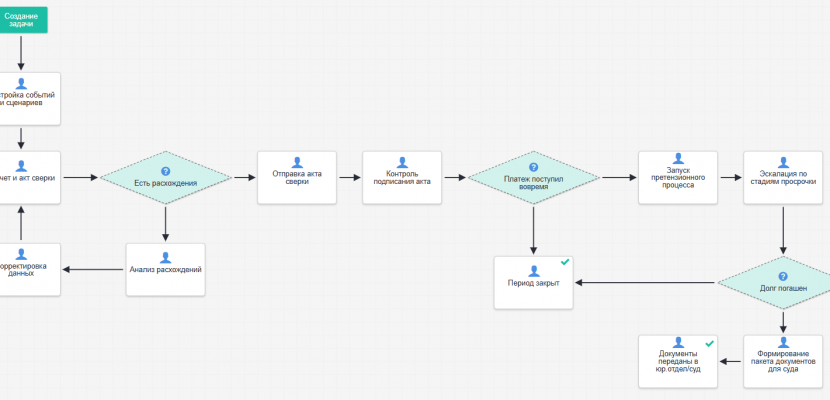Viewport: 830px width, 400px height.
Task: Click question icon in "Долг погашен" diamond
Action: (x=782, y=276)
